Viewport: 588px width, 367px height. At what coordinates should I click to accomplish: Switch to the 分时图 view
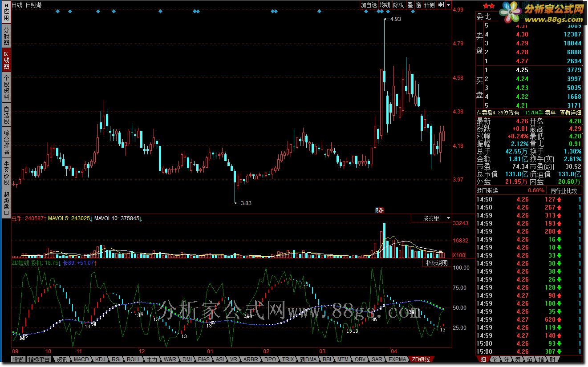[6, 36]
